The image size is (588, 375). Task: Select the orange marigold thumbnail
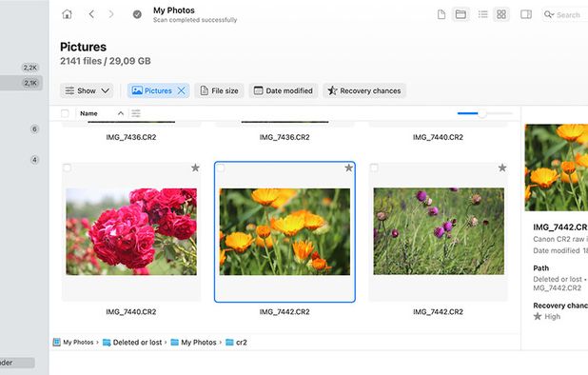click(x=284, y=231)
